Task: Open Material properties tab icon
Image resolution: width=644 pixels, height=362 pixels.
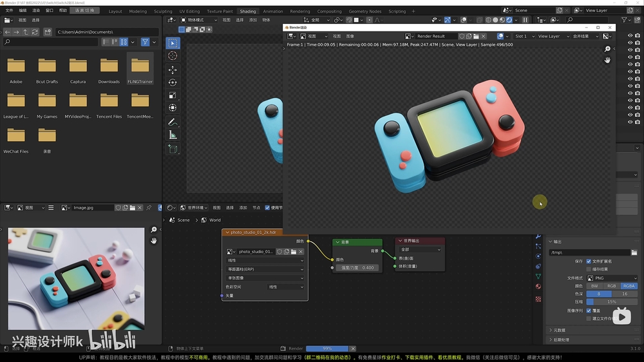Action: coord(538,287)
